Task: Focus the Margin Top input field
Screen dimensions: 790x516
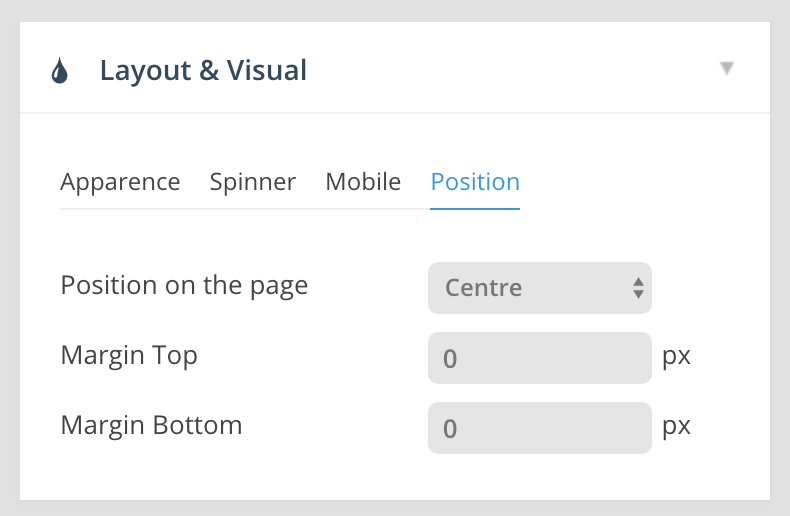Action: [x=539, y=358]
